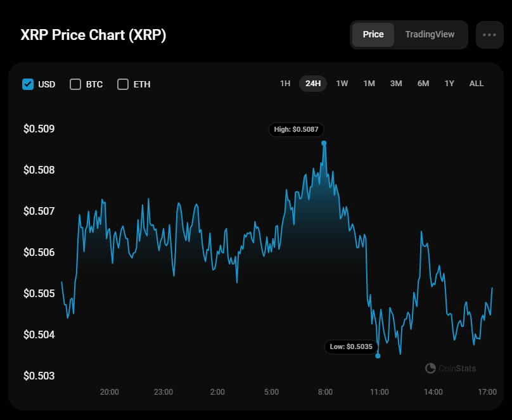
Task: Click the Low: $0.5035 marker label
Action: (x=352, y=347)
